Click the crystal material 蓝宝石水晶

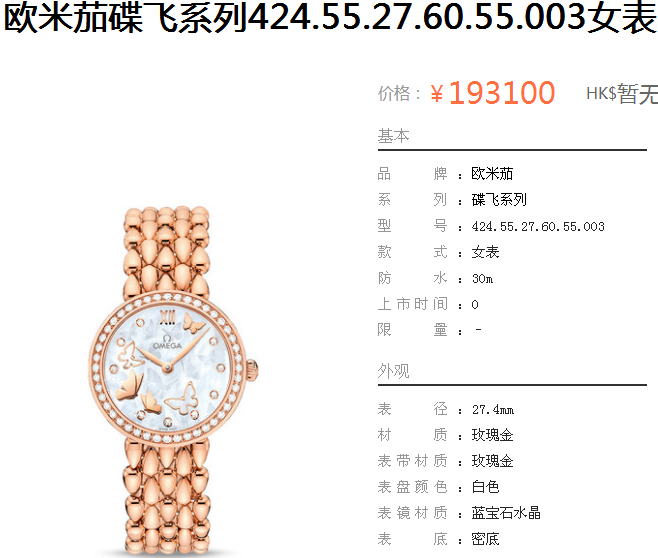506,513
